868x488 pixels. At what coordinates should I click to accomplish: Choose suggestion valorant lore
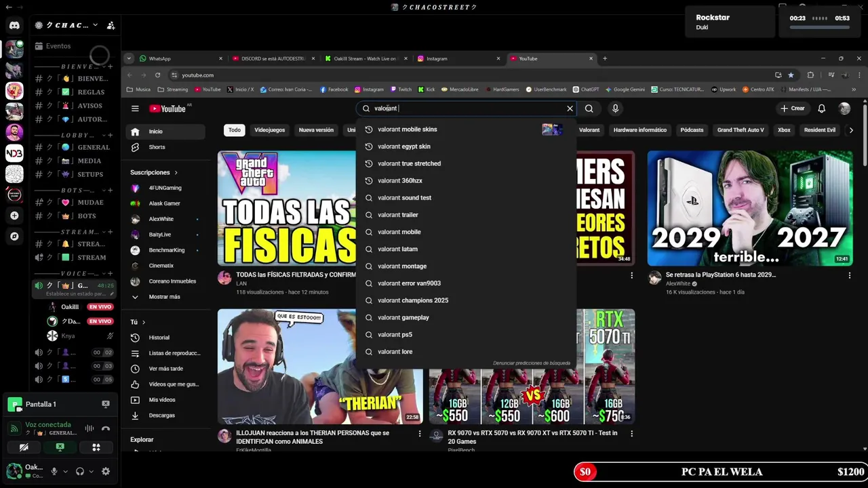[467, 352]
